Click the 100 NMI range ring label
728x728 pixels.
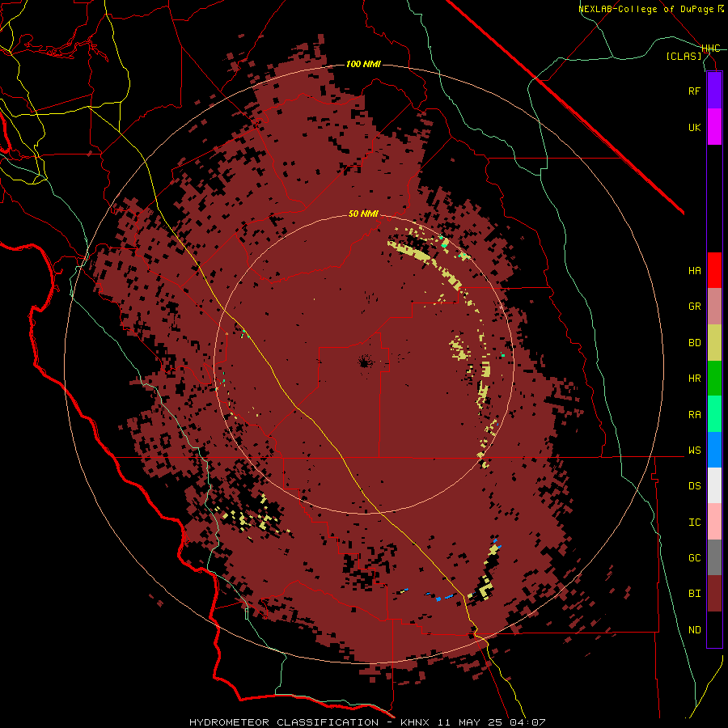363,64
